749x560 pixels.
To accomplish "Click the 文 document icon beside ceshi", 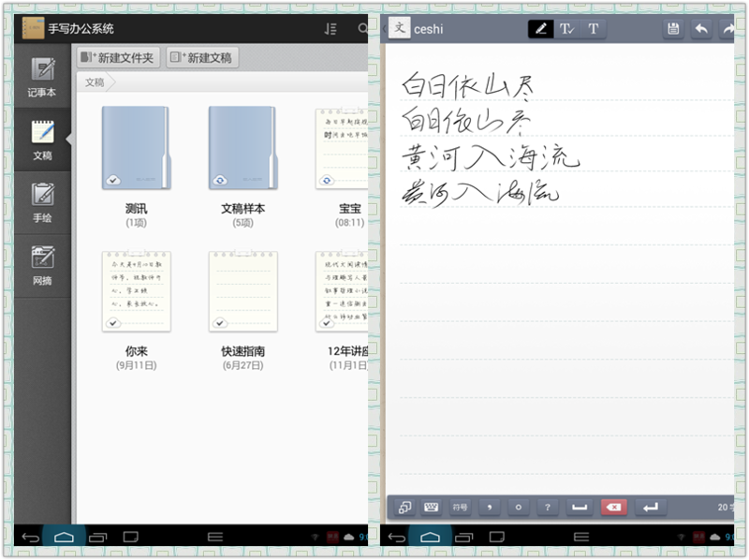I will click(x=400, y=28).
